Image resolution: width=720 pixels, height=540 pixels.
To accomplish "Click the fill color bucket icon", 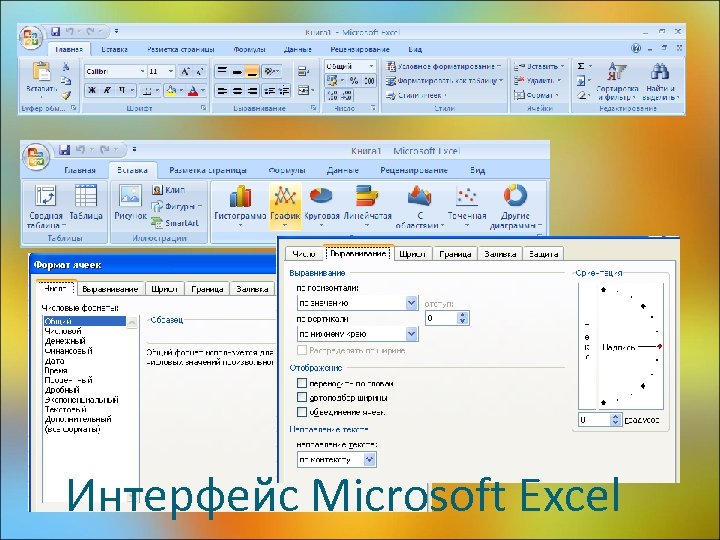I will [x=171, y=90].
